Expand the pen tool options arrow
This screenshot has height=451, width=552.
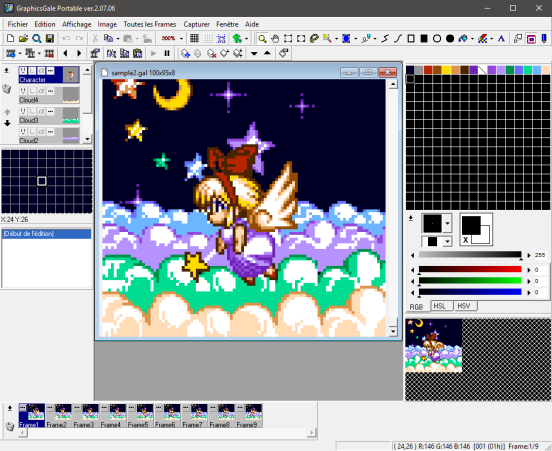pos(375,38)
